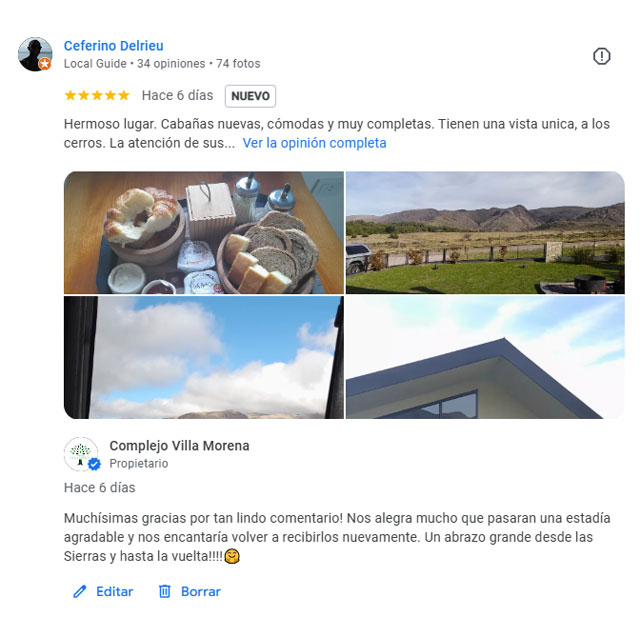Click the NUEVO badge

pyautogui.click(x=250, y=96)
